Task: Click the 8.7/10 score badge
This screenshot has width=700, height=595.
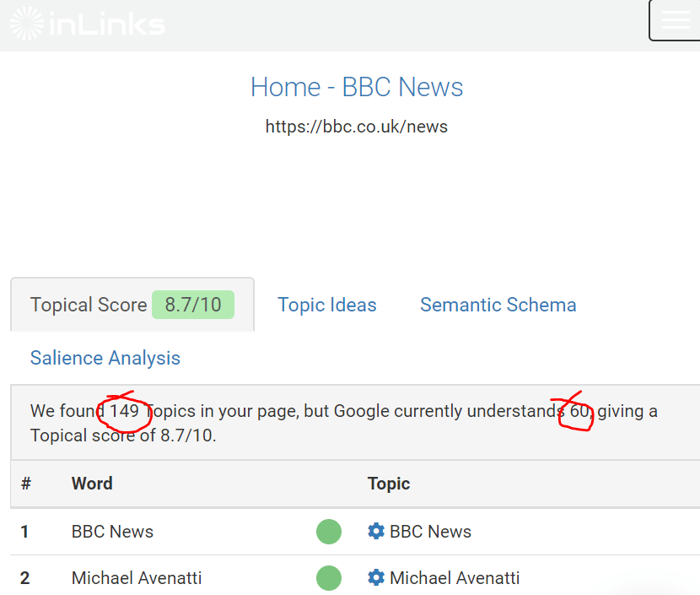Action: pyautogui.click(x=193, y=305)
